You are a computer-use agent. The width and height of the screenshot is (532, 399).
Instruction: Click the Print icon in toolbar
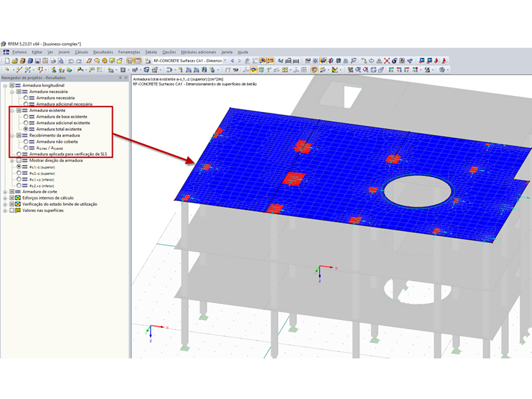click(x=53, y=61)
